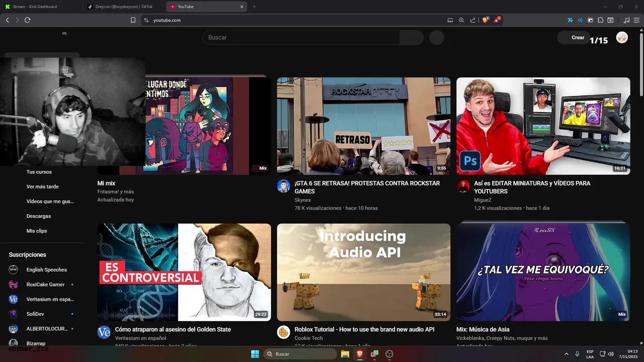Viewport: 644px width, 362px height.
Task: Open Brave Rewards triangle icon
Action: 497,20
